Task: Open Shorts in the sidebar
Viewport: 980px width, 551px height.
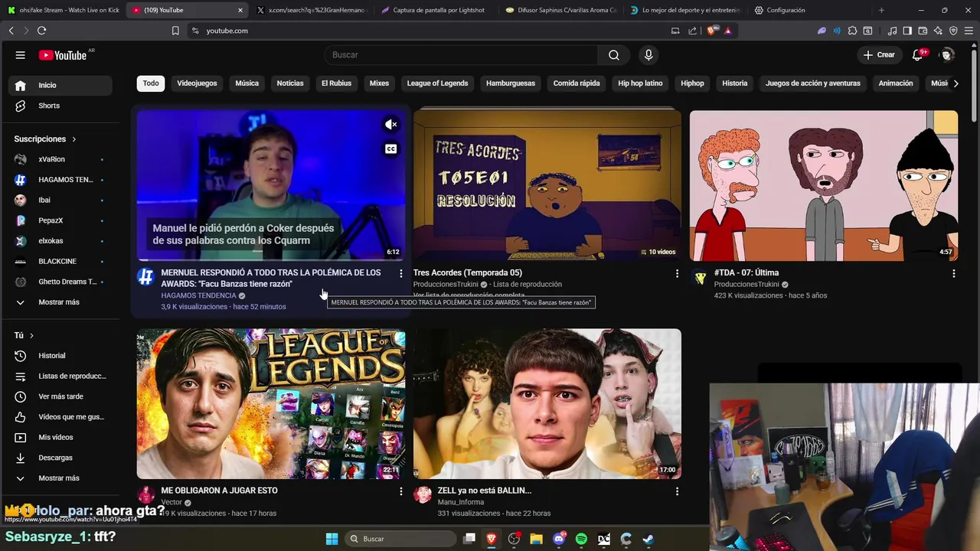Action: [60, 106]
